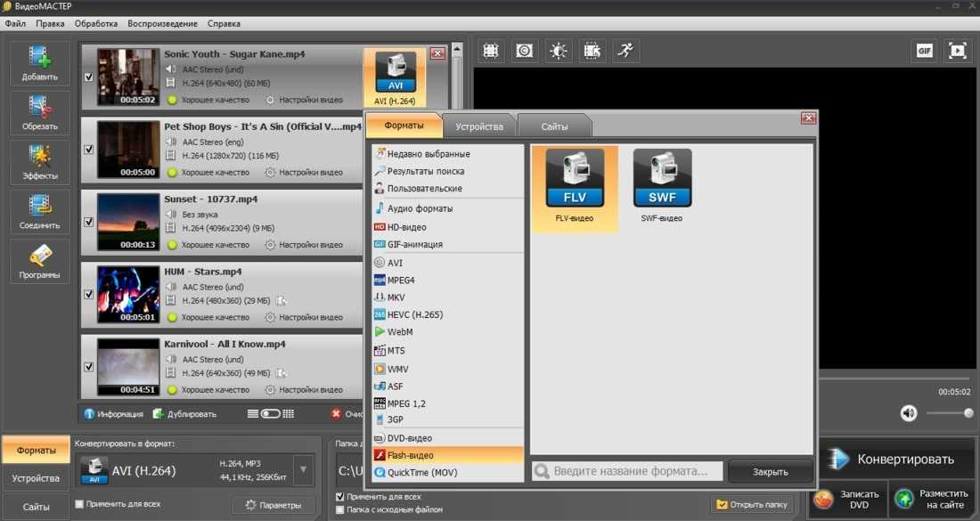980x521 pixels.
Task: Expand the AVI (H.264) format dropdown arrow
Action: (304, 469)
